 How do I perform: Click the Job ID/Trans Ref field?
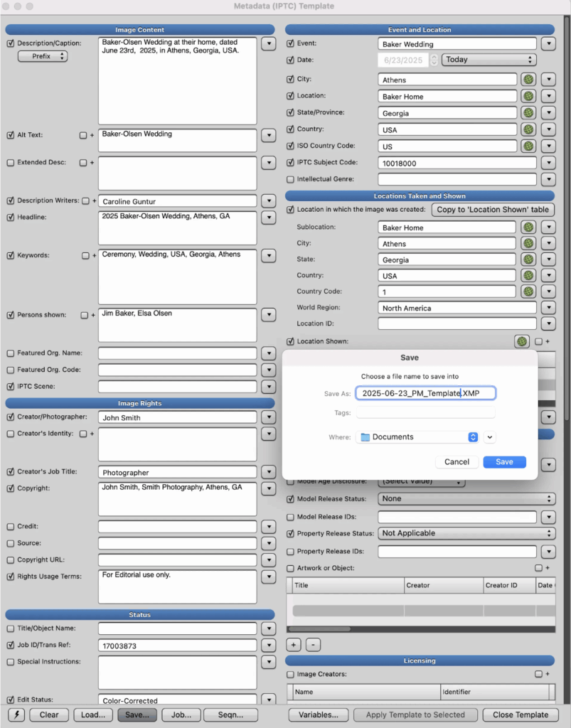177,646
